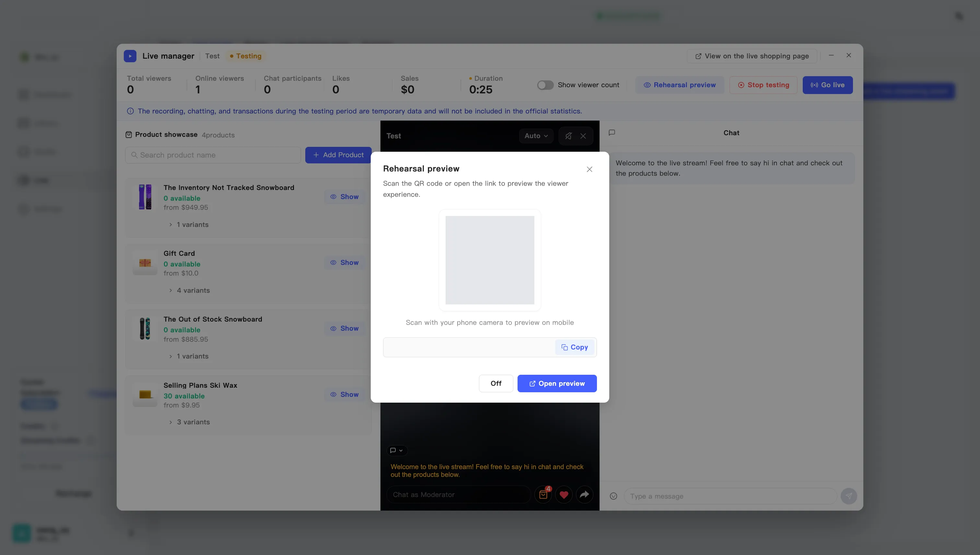Copy the preview link
The width and height of the screenshot is (980, 555).
click(575, 347)
